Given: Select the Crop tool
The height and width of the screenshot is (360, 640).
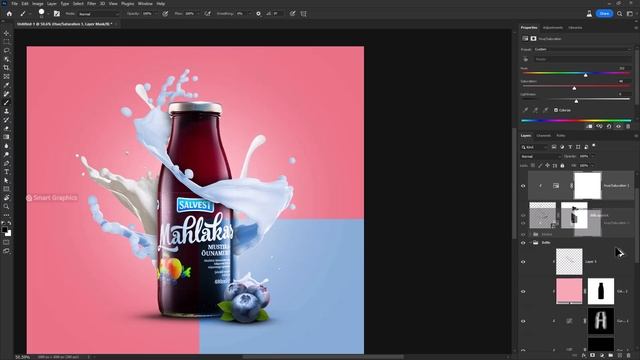Looking at the screenshot, I should (6, 68).
